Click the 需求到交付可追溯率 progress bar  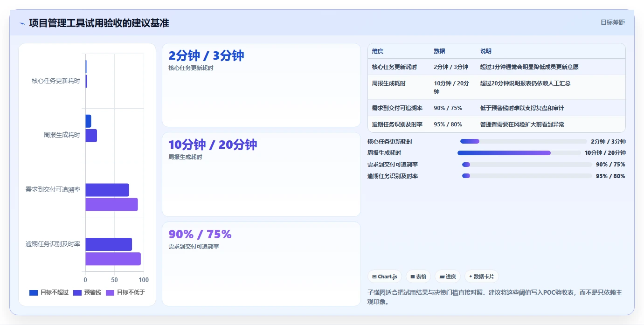pos(527,165)
